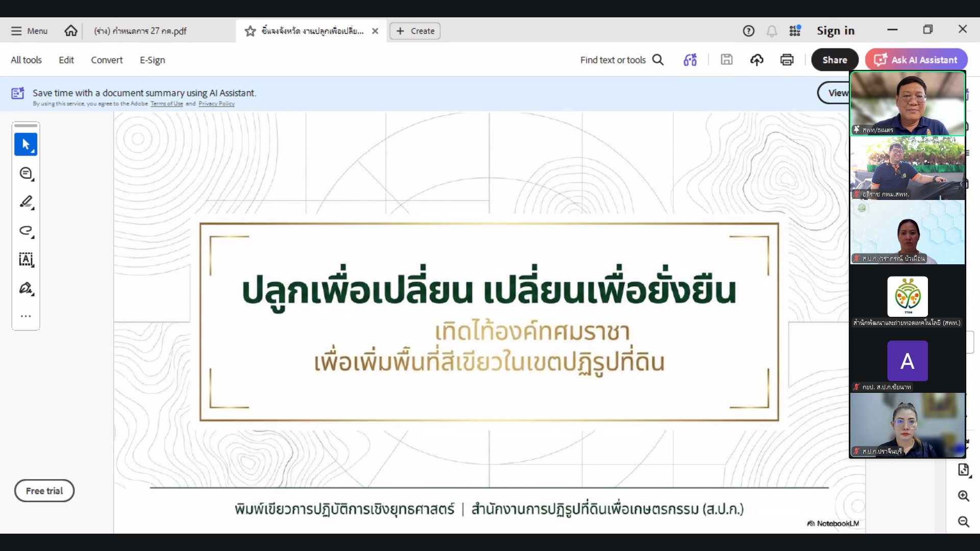Choose the Highlight pen tool
This screenshot has height=551, width=980.
point(26,202)
